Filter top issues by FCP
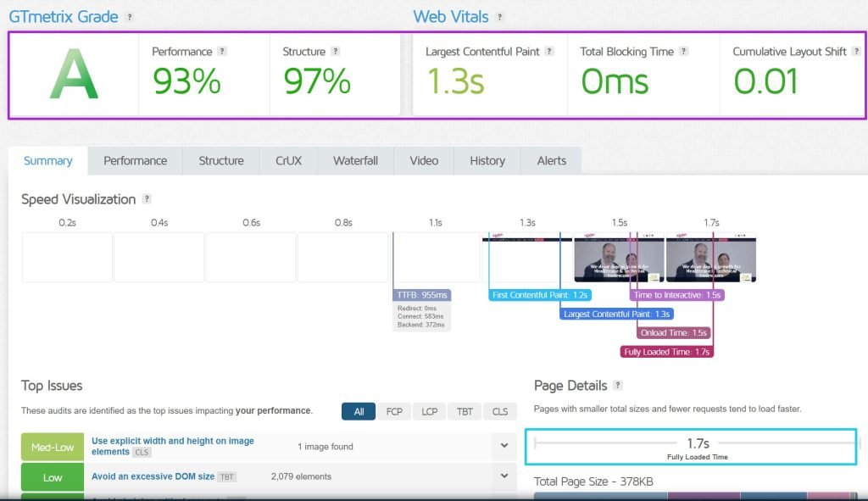This screenshot has width=868, height=501. click(x=394, y=411)
